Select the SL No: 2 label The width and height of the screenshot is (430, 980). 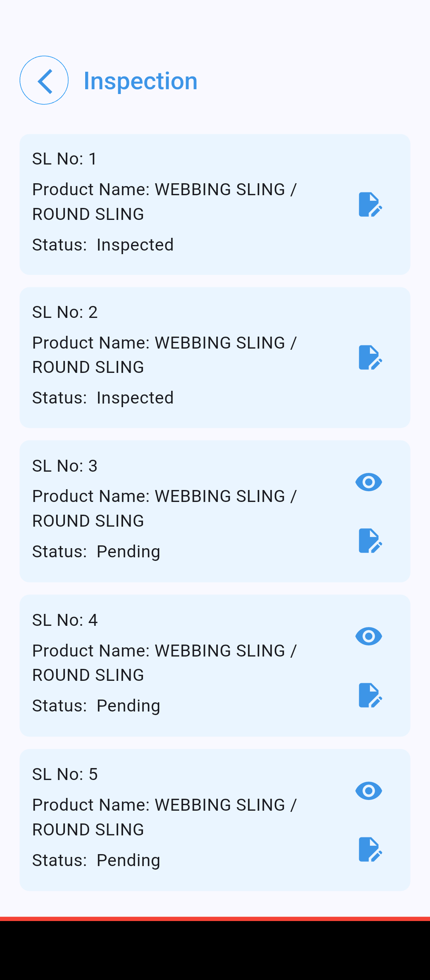[65, 312]
